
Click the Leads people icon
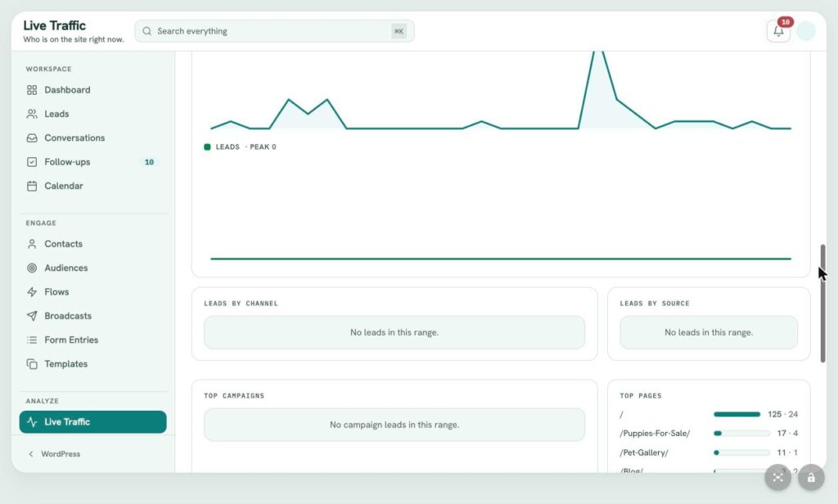click(32, 114)
